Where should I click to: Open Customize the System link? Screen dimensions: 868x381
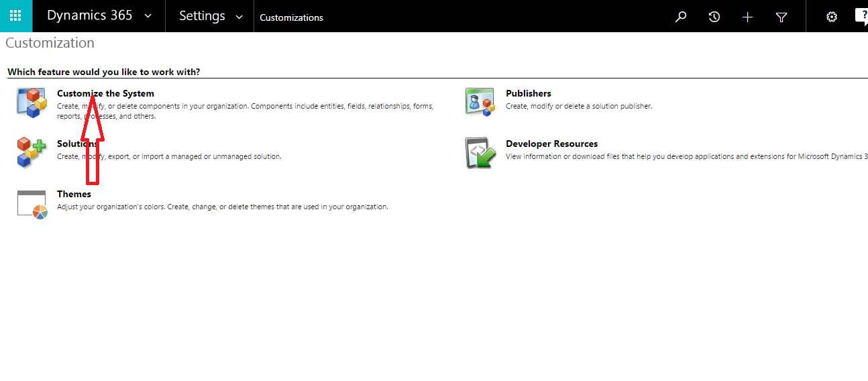pyautogui.click(x=105, y=93)
